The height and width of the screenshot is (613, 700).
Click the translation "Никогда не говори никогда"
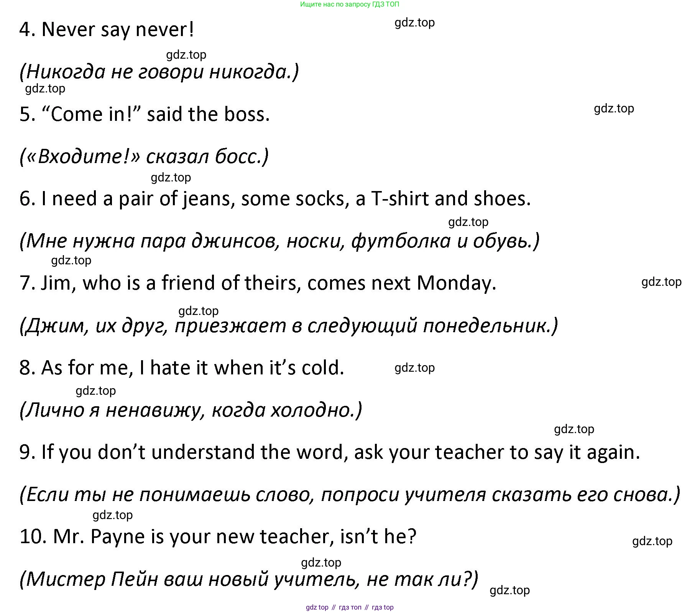(x=159, y=72)
